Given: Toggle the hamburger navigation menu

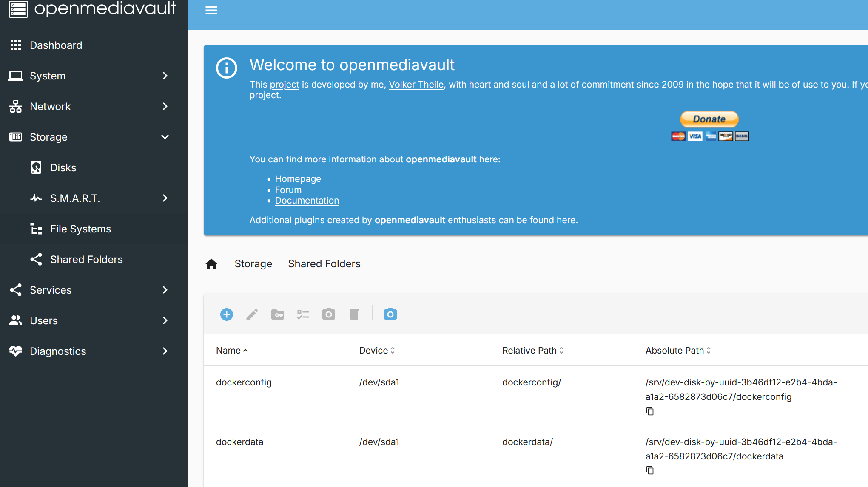Looking at the screenshot, I should click(211, 10).
